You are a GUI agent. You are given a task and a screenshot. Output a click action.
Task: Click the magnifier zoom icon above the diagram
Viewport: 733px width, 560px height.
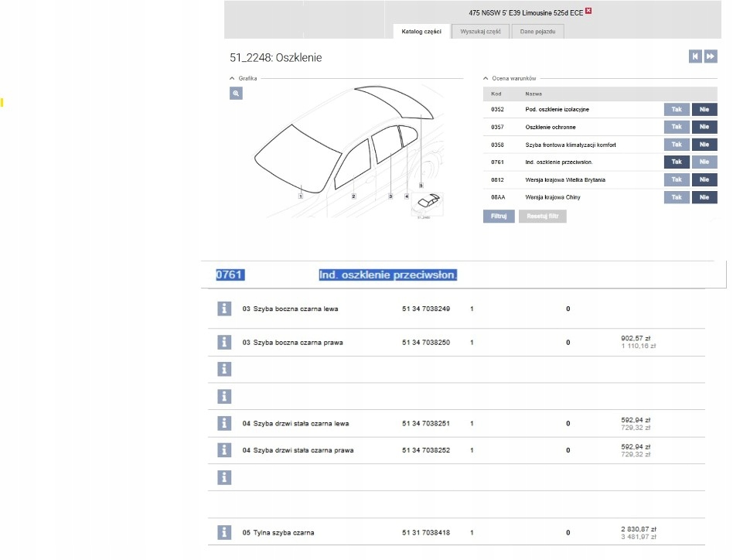[236, 94]
